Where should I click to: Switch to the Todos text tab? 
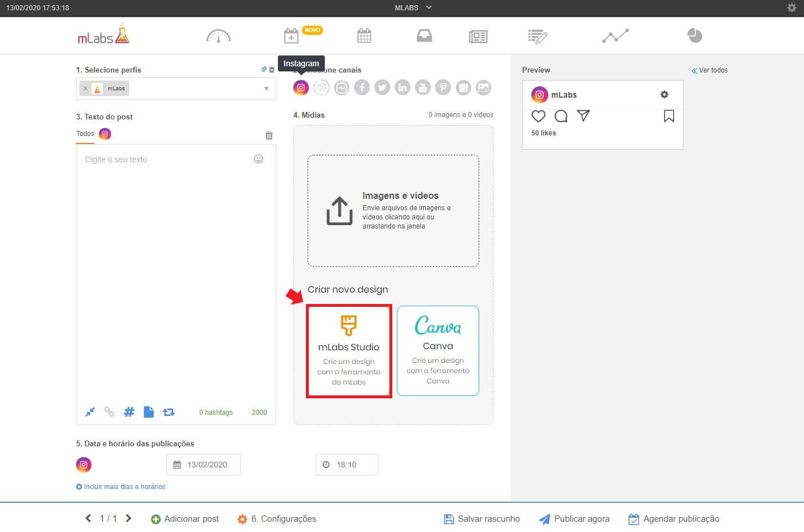click(85, 134)
